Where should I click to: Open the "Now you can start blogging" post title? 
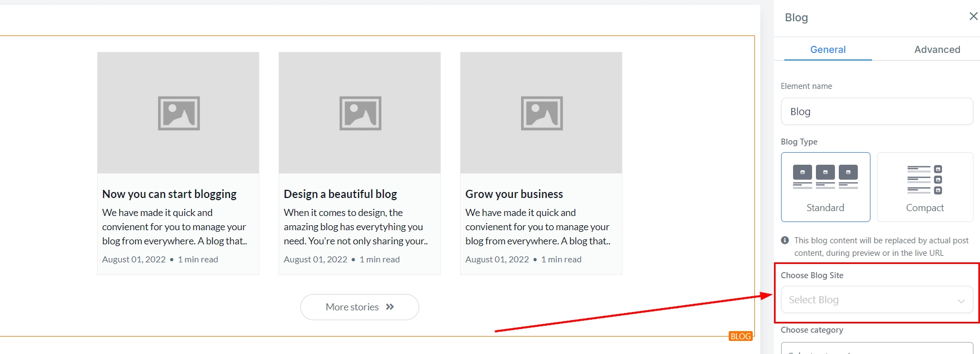coord(169,194)
